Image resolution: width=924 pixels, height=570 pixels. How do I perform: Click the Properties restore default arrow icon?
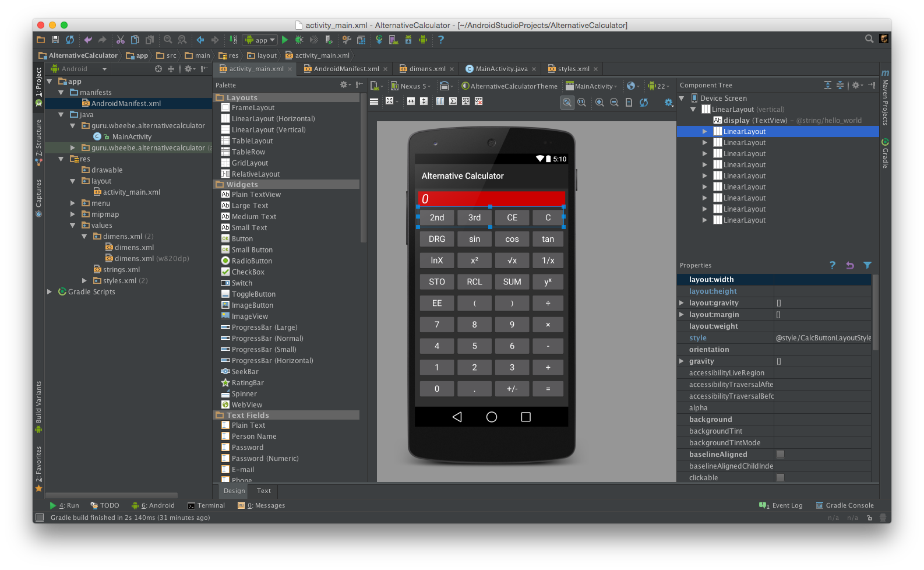tap(850, 265)
